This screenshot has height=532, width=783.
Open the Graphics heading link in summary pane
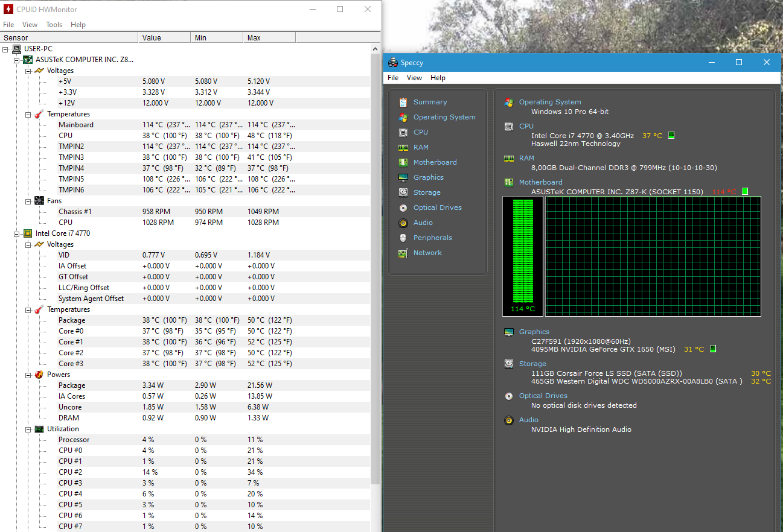pyautogui.click(x=534, y=332)
